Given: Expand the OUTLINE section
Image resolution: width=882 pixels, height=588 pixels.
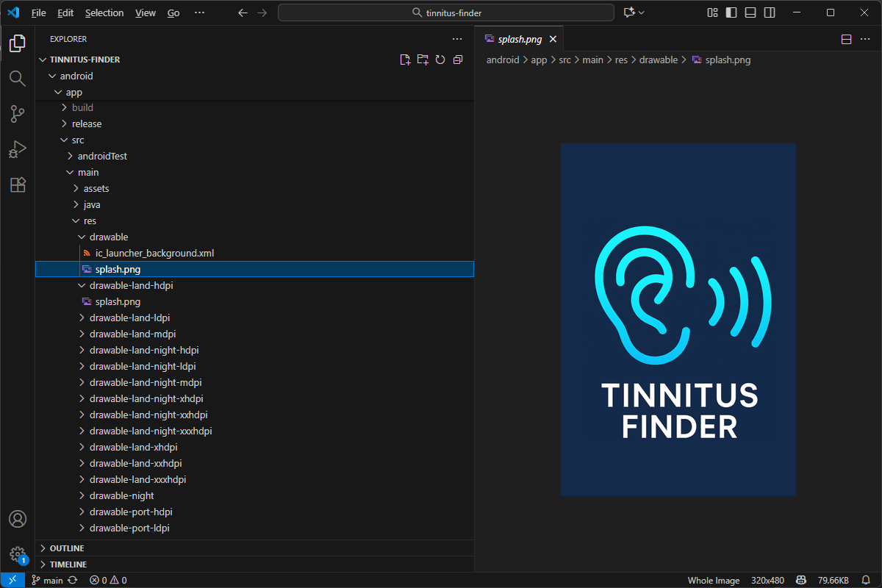Looking at the screenshot, I should point(67,548).
